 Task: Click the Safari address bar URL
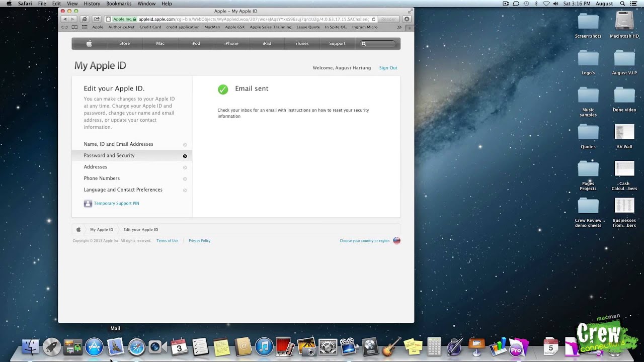pyautogui.click(x=253, y=19)
